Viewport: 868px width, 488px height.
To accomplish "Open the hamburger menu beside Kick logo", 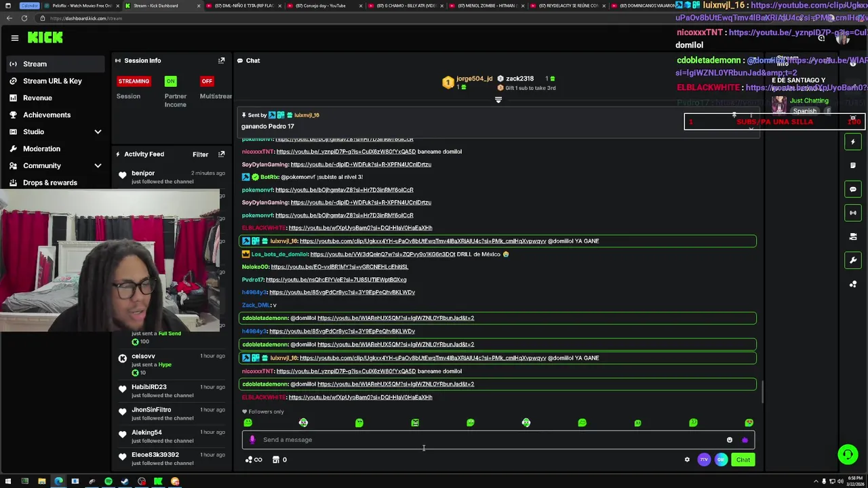I will (x=14, y=38).
